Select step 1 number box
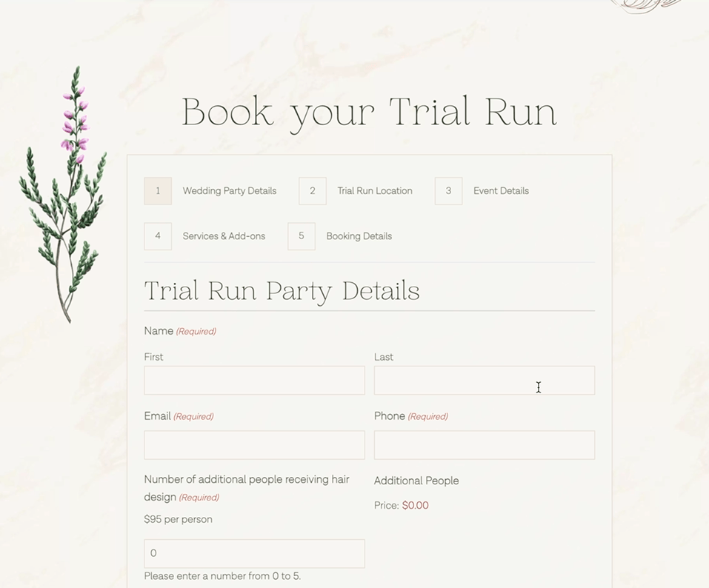 (x=158, y=191)
